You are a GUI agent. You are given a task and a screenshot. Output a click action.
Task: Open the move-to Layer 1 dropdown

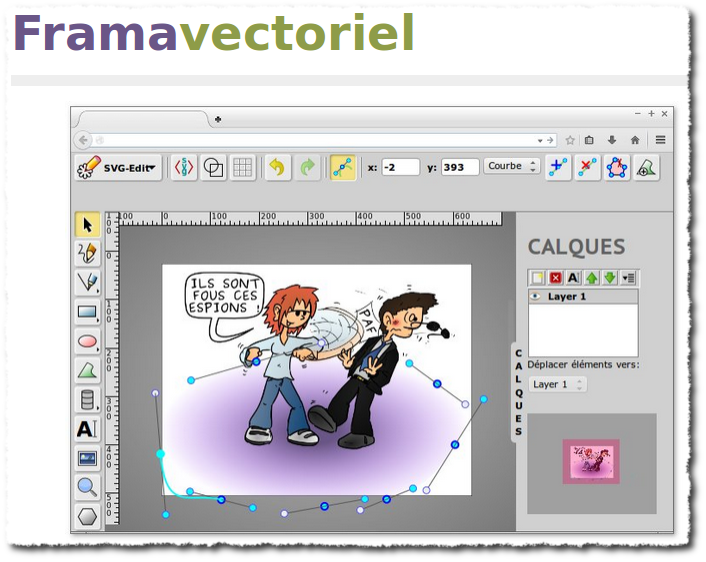[557, 384]
